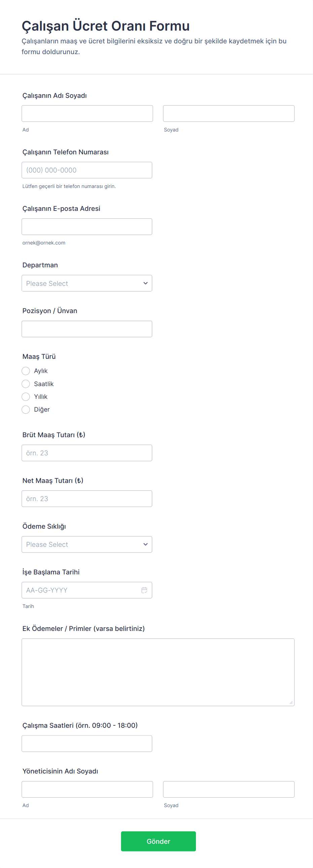Focus the Brüt Maaş Tutarı field
Viewport: 313px width, 868px height.
click(x=87, y=453)
